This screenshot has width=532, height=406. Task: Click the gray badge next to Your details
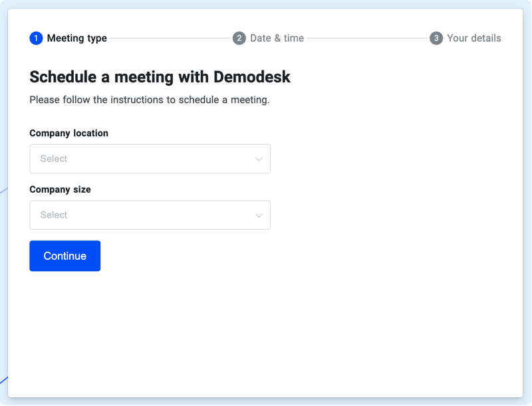pyautogui.click(x=436, y=38)
